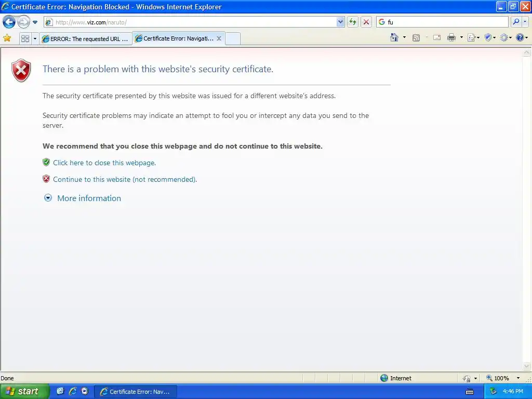
Task: Click the Print icon
Action: (451, 37)
